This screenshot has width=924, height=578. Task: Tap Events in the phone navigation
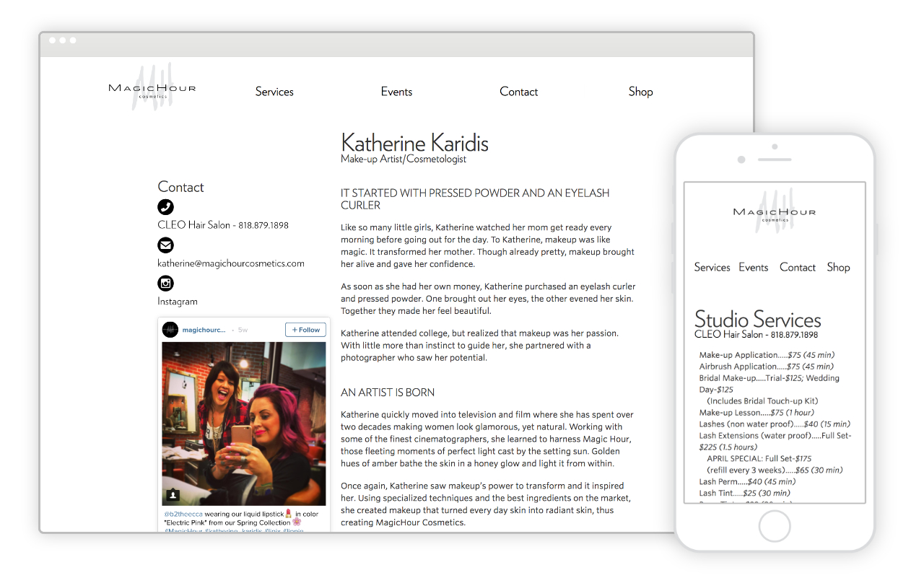(x=754, y=267)
